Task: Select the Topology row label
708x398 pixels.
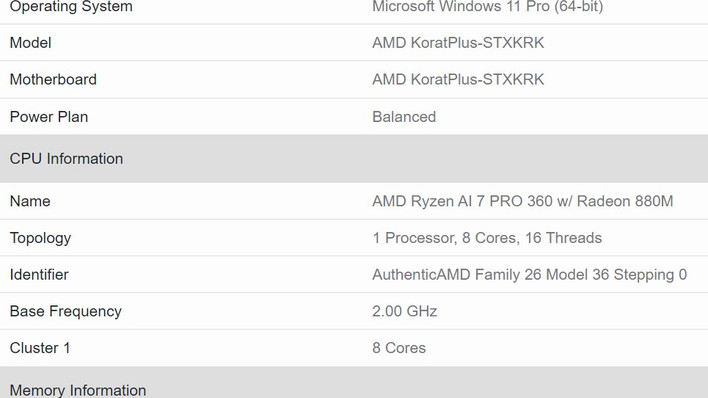Action: point(40,238)
